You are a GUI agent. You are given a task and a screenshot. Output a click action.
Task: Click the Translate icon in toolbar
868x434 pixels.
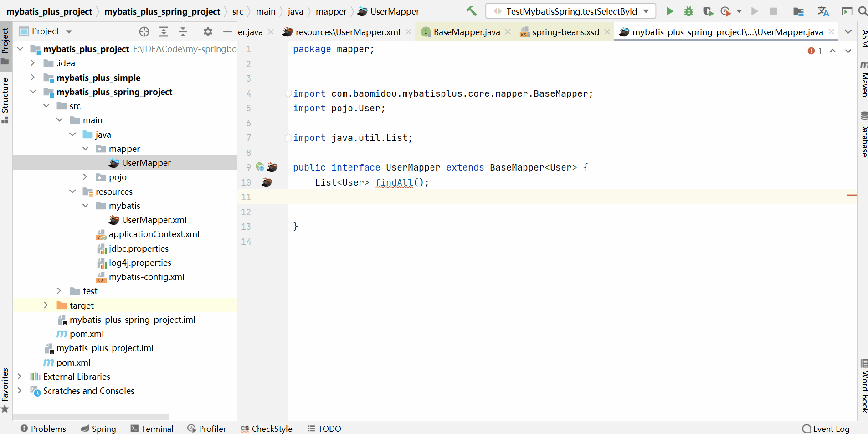tap(823, 11)
